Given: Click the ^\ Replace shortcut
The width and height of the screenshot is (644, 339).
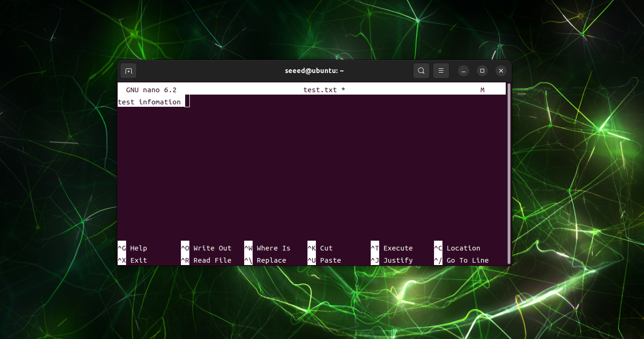Looking at the screenshot, I should 265,260.
